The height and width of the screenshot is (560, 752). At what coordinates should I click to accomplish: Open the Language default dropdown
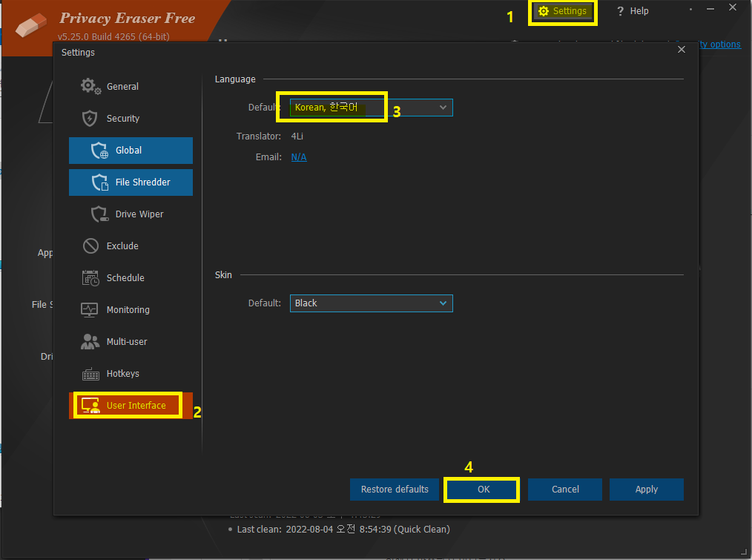point(372,108)
